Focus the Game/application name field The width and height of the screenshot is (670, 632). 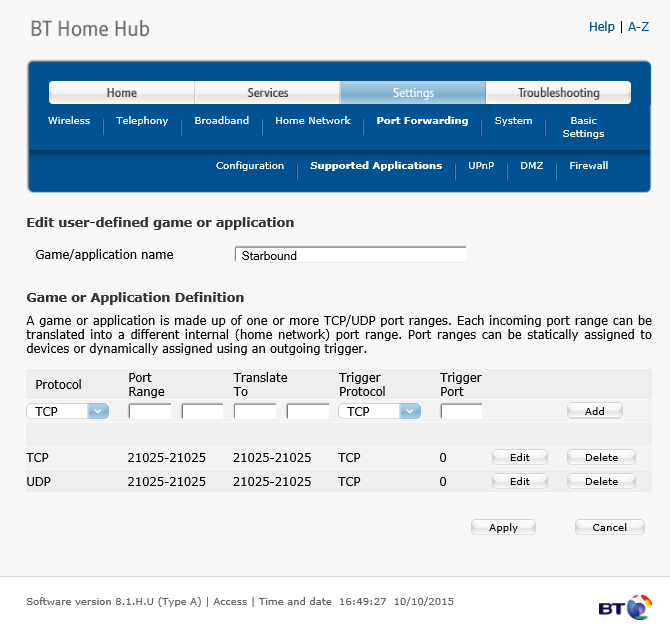click(x=350, y=255)
